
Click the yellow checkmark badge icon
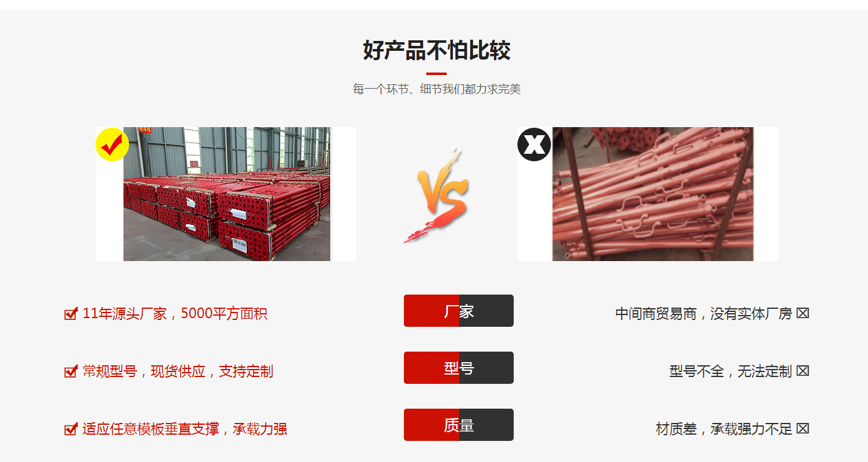click(x=112, y=144)
